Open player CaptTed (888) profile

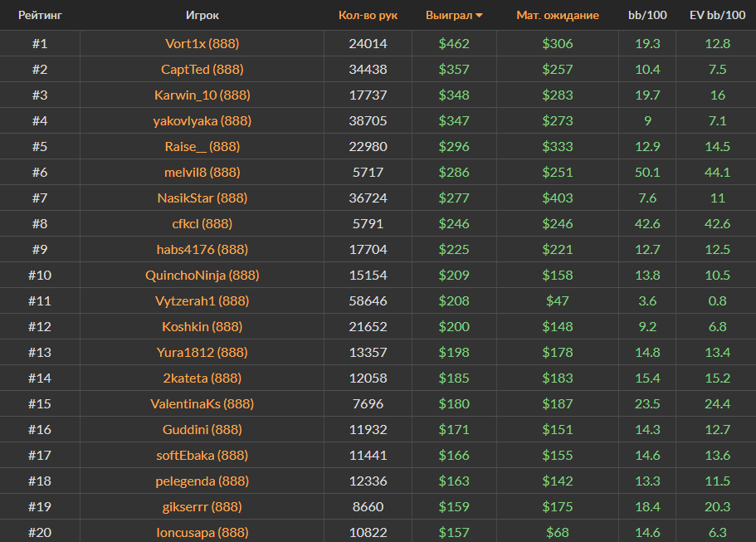click(202, 69)
